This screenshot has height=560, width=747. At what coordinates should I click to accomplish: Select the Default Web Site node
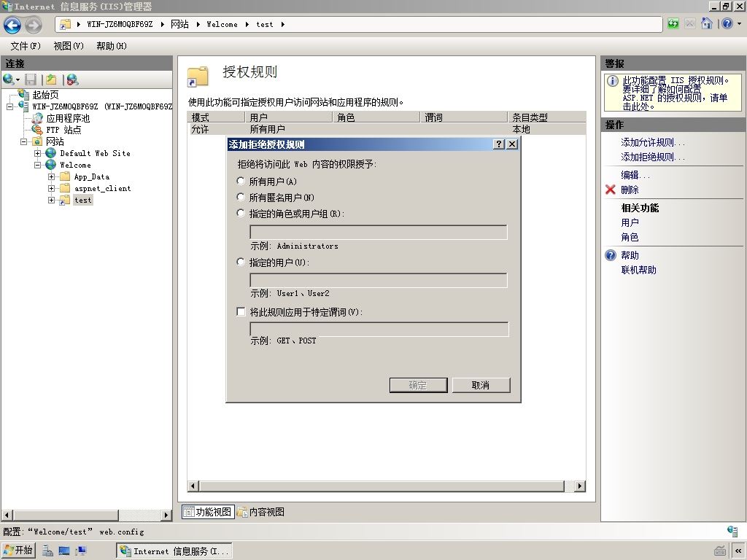coord(95,153)
